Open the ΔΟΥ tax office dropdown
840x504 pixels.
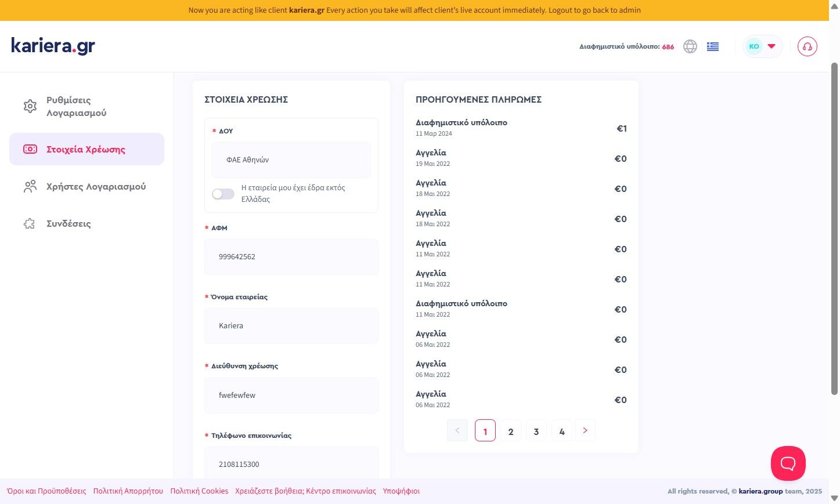pyautogui.click(x=291, y=160)
